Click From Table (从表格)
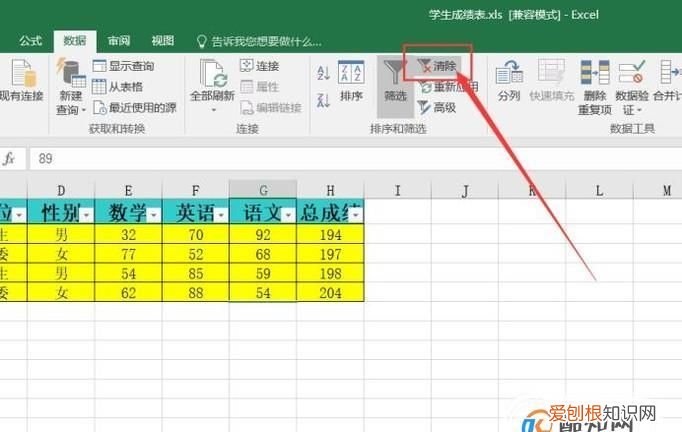The height and width of the screenshot is (432, 682). [117, 87]
